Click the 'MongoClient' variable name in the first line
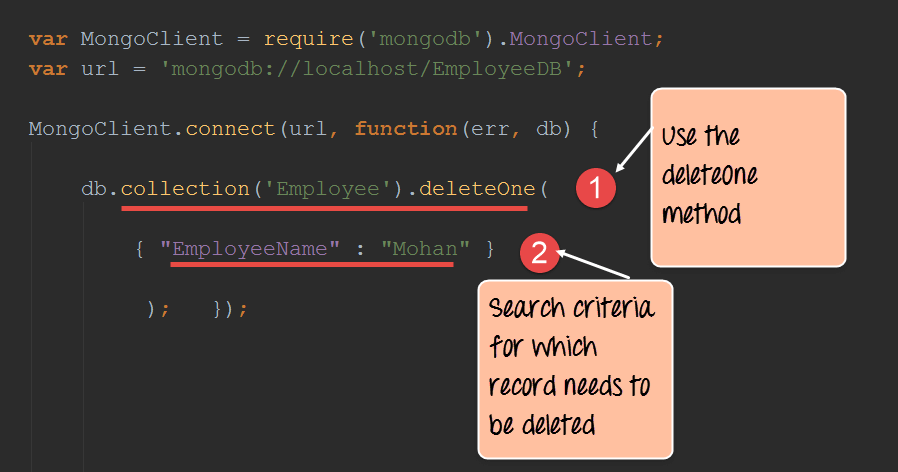The width and height of the screenshot is (898, 472). [151, 39]
